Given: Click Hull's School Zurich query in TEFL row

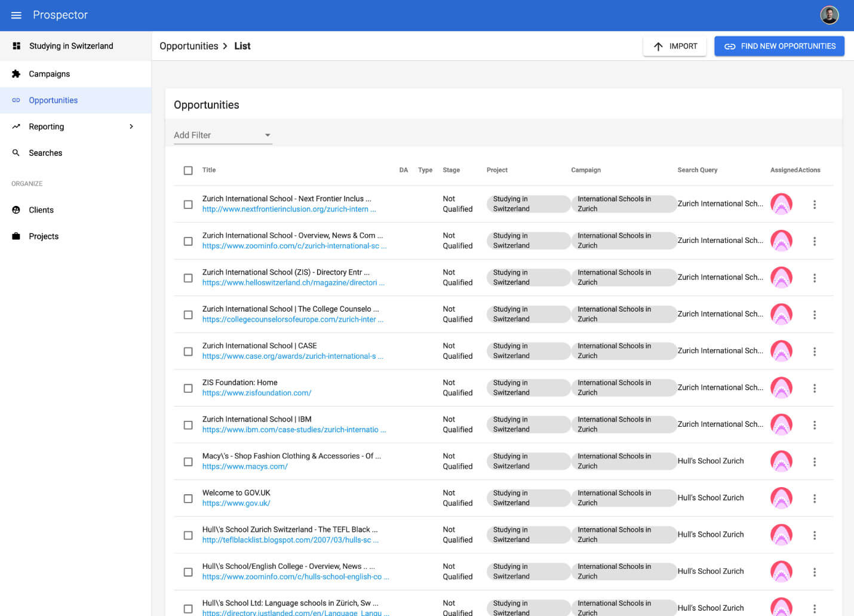Looking at the screenshot, I should 711,535.
